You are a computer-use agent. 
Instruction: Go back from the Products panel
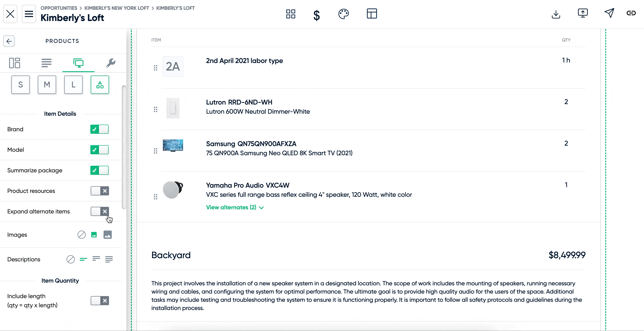point(9,41)
